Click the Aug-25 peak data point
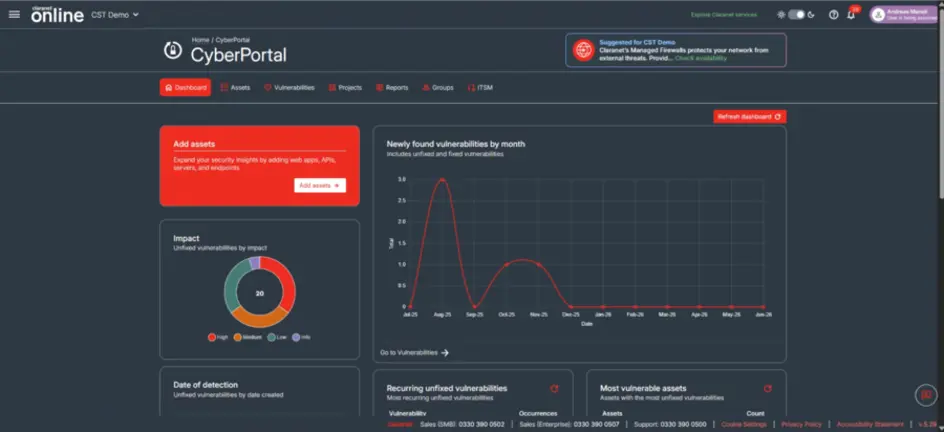 coord(442,179)
